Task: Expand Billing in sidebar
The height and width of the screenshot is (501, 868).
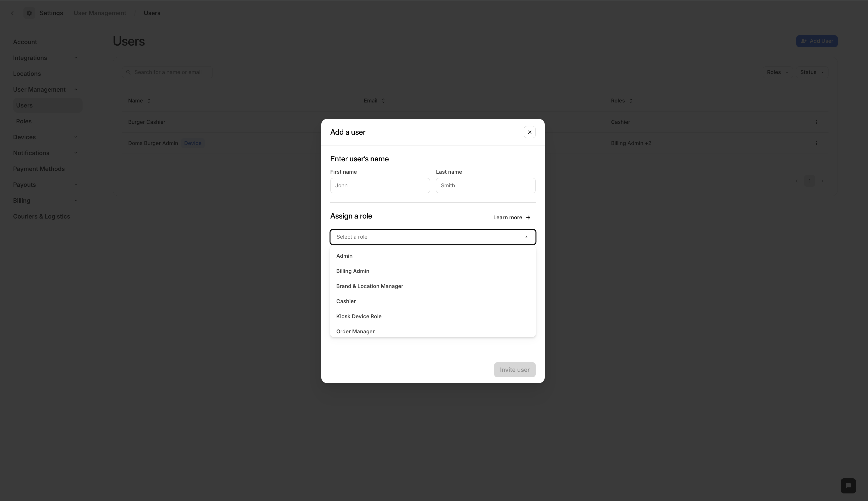Action: pos(76,201)
